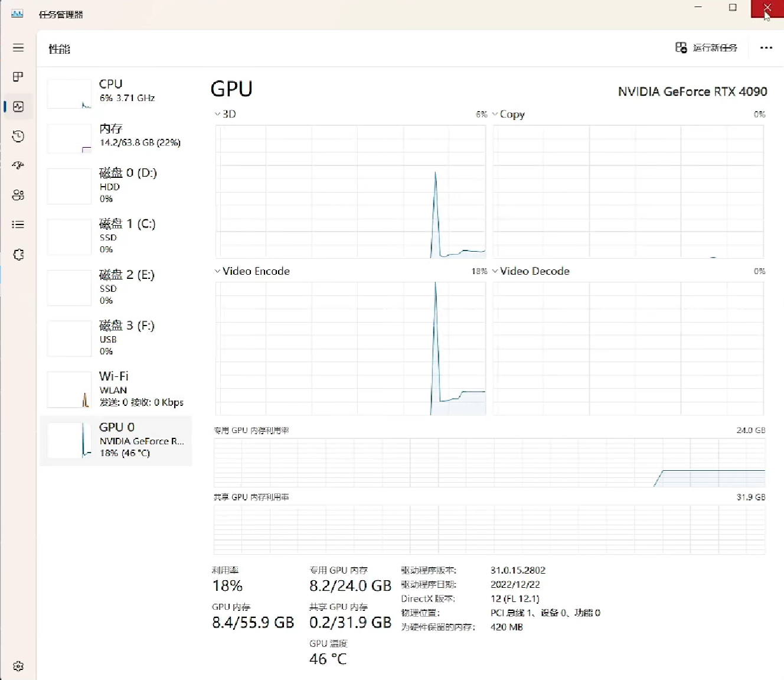The height and width of the screenshot is (680, 784).
Task: Click the dedicated GPU memory usage graph
Action: click(x=489, y=463)
